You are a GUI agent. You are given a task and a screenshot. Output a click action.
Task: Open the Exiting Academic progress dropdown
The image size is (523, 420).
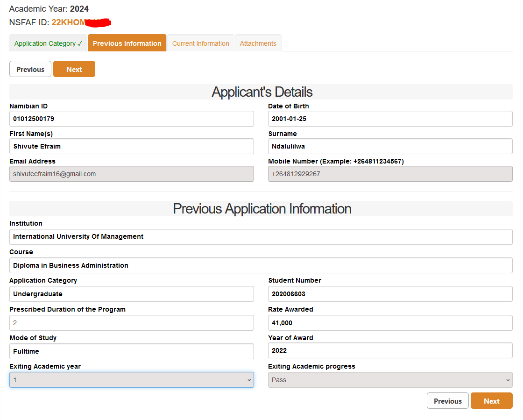pyautogui.click(x=390, y=380)
